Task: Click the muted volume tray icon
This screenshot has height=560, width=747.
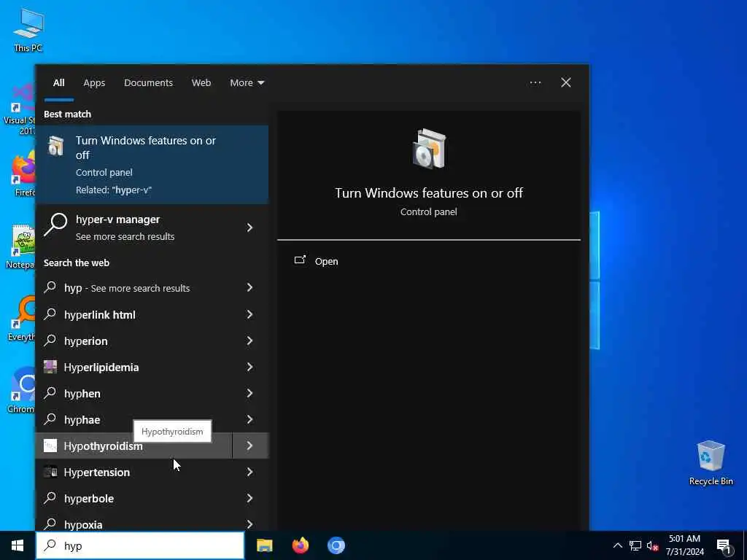Action: (x=653, y=545)
